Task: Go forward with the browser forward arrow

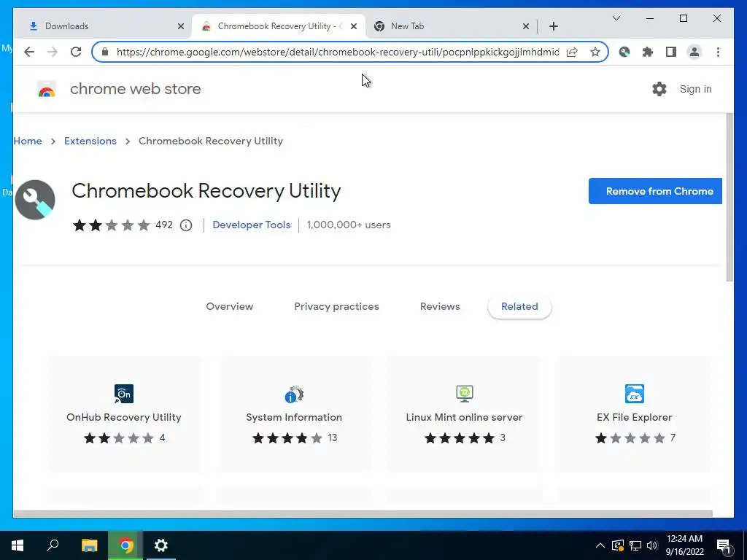Action: click(53, 52)
